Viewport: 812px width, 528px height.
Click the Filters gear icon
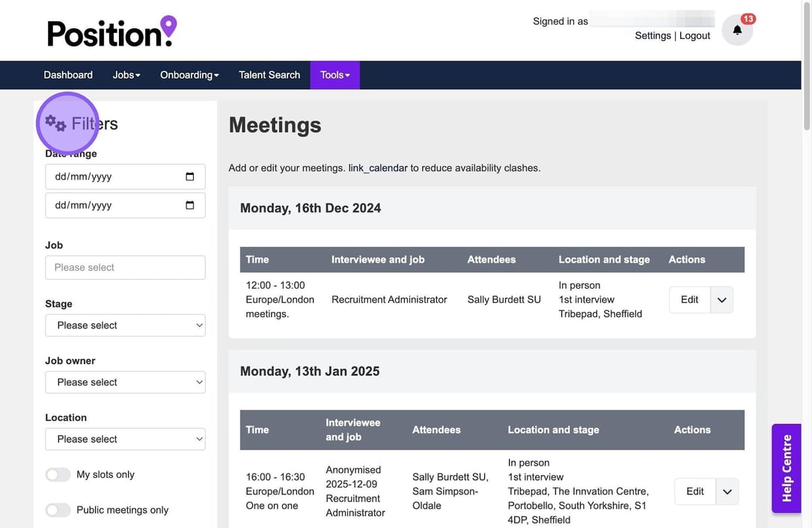click(x=55, y=123)
